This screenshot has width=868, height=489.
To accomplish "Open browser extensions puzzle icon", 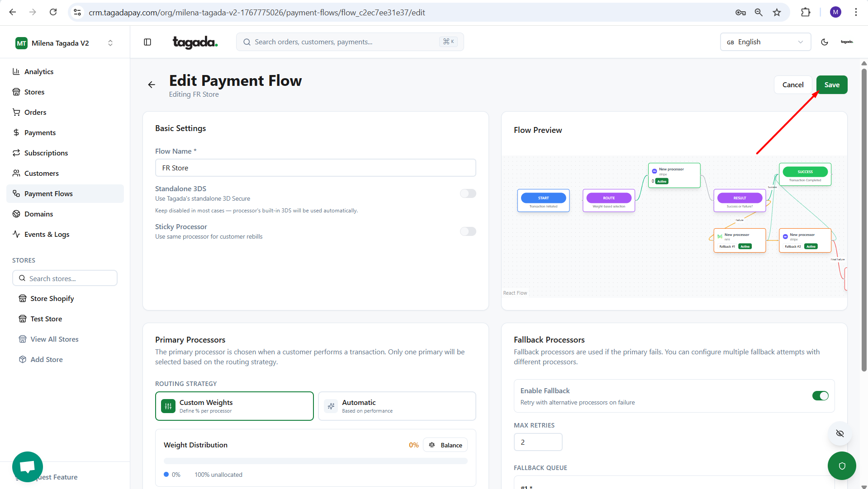I will [x=805, y=12].
